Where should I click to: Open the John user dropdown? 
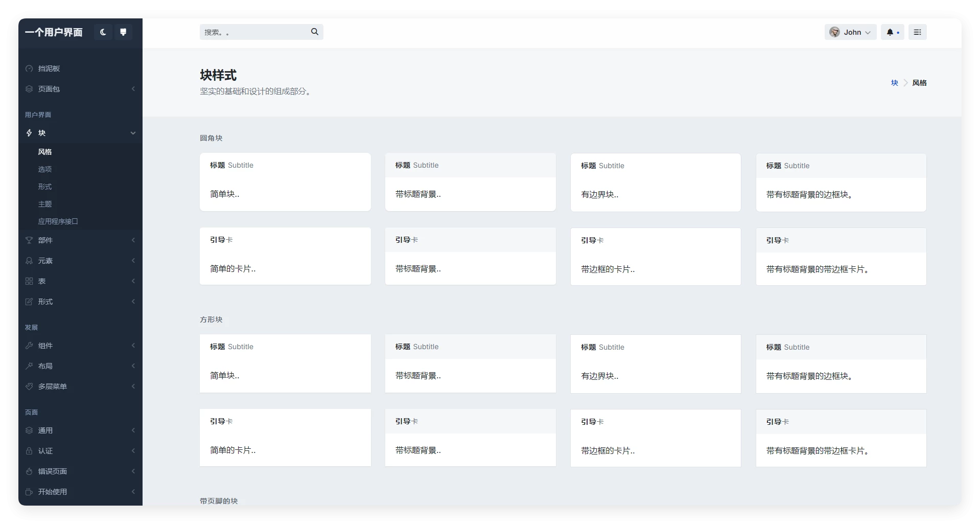850,32
